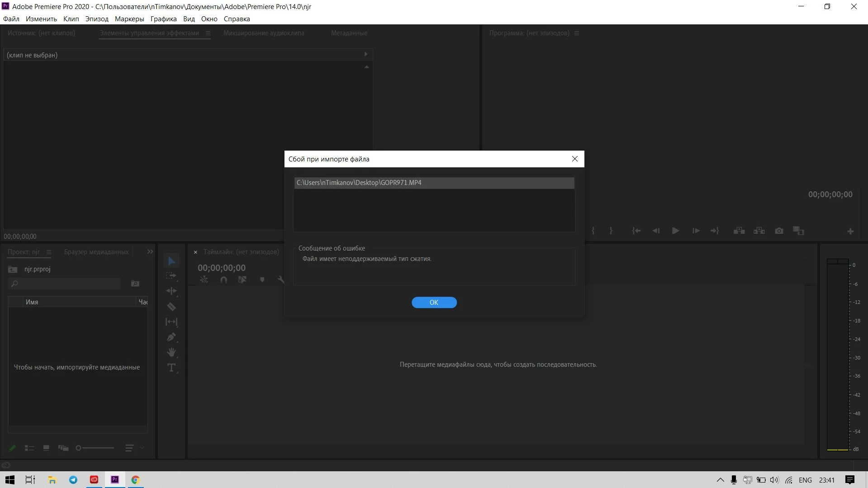Toggle timeline snapping magnet
The image size is (868, 488).
click(223, 280)
